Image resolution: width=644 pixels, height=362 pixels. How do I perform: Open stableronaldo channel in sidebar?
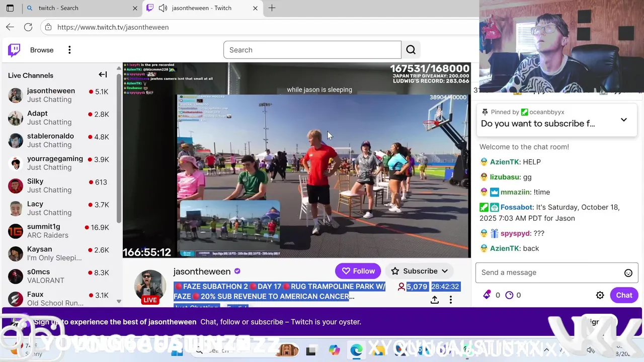(58, 140)
